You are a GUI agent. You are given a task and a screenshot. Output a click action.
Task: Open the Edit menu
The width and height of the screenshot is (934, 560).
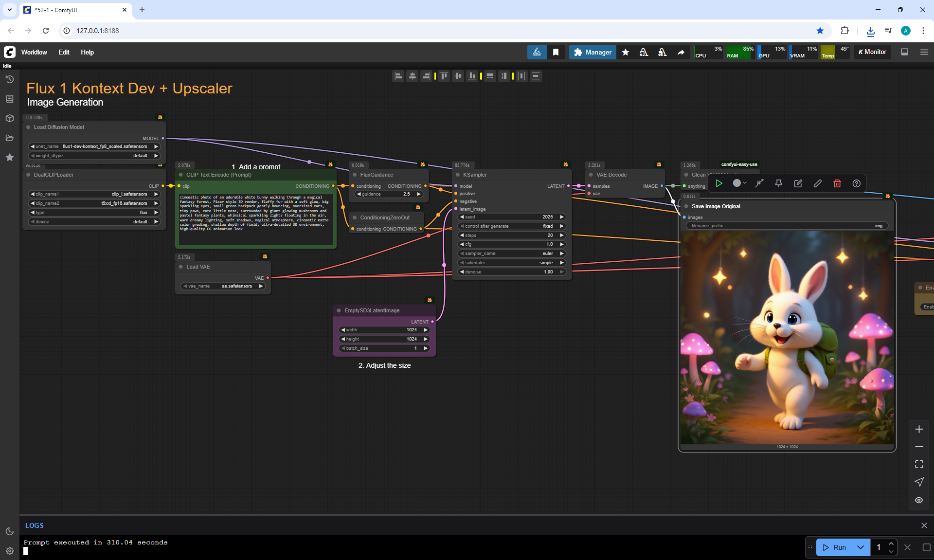point(64,52)
